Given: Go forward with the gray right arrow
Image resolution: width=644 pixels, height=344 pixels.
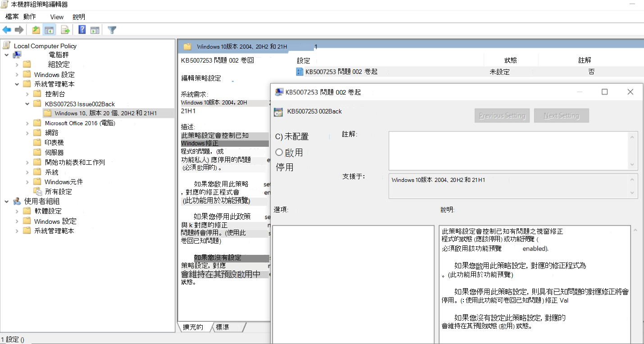Looking at the screenshot, I should [19, 30].
